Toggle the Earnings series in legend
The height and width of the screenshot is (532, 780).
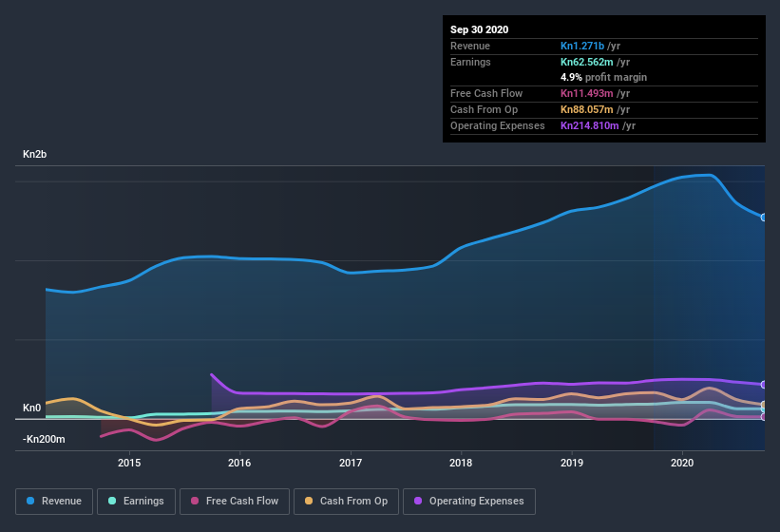[136, 501]
